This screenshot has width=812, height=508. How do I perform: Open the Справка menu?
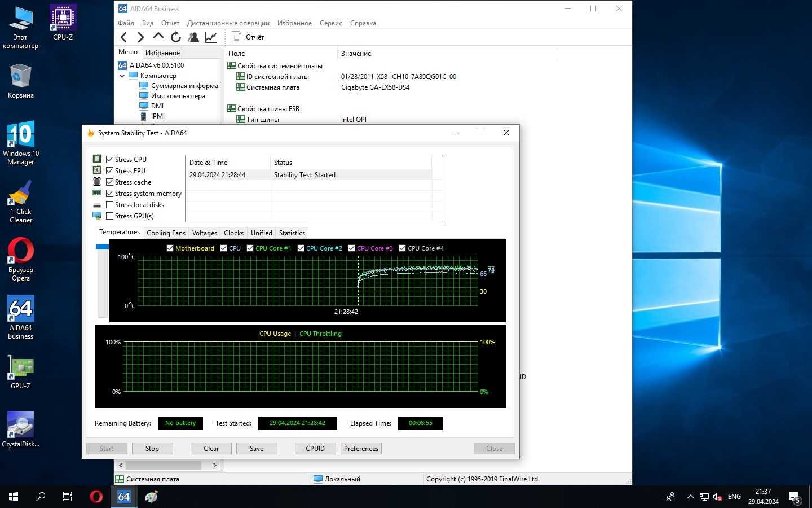pyautogui.click(x=363, y=23)
